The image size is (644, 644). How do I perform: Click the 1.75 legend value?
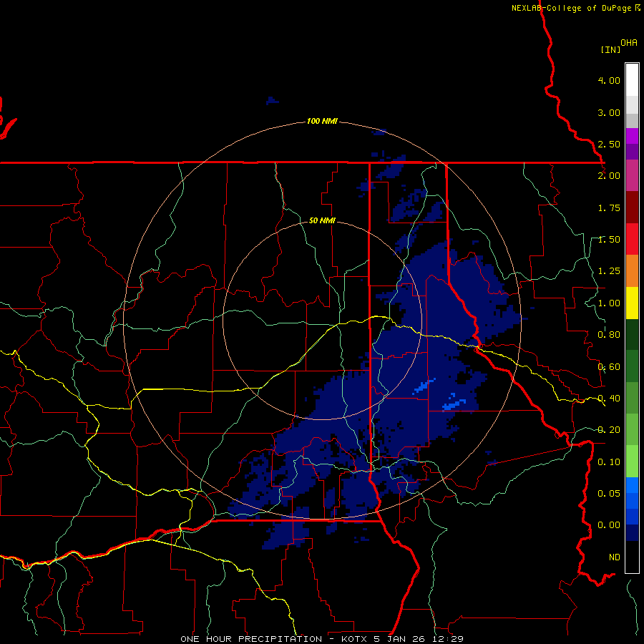(x=609, y=208)
